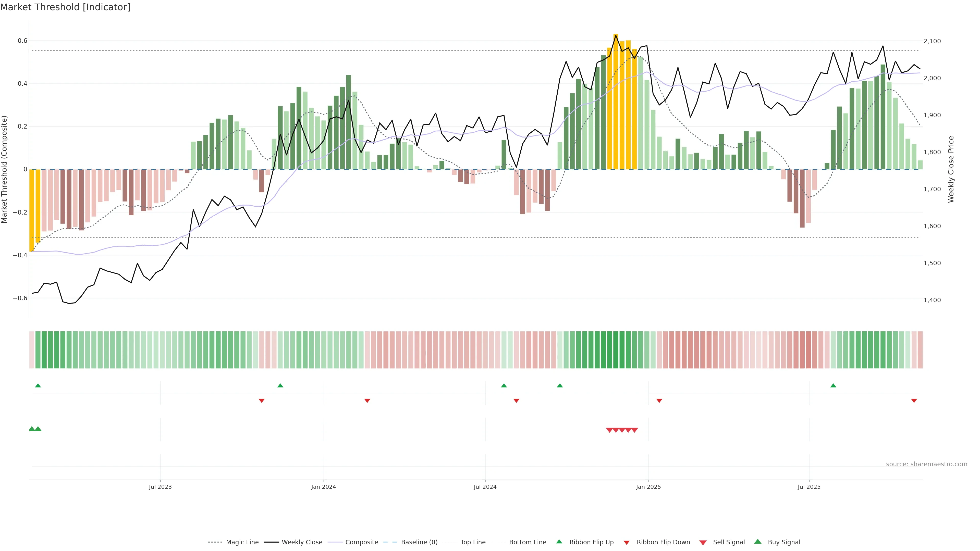Screen dimensions: 980x551
Task: Hide the Top Line series via legend
Action: pos(473,542)
